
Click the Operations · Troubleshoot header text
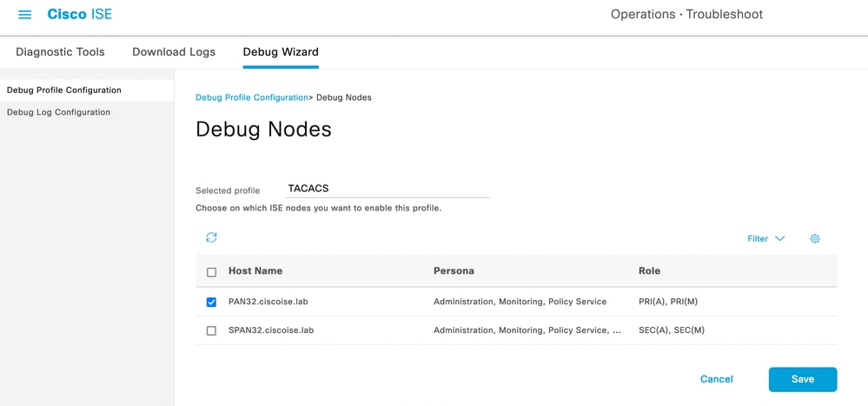(686, 15)
